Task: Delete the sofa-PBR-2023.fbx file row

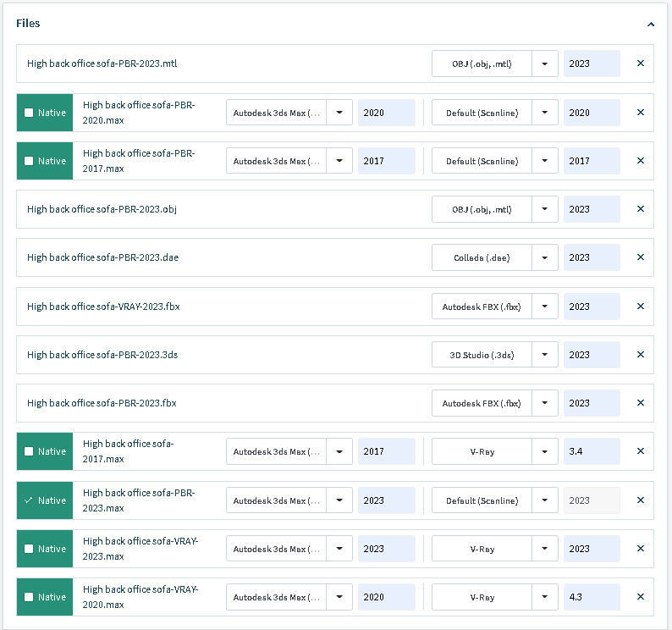Action: point(640,403)
